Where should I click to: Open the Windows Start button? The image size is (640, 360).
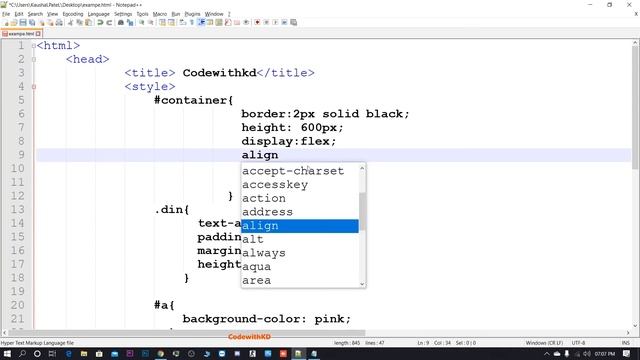point(7,353)
